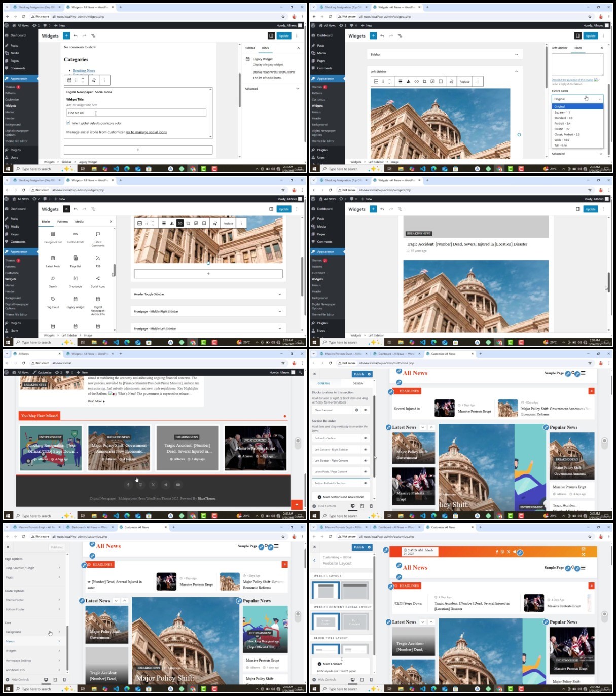Click Find Me On widget title input
The width and height of the screenshot is (616, 696).
click(136, 113)
